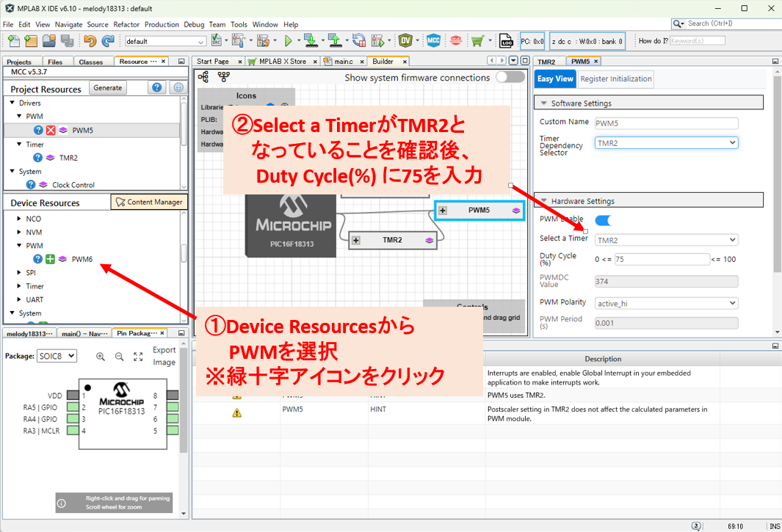The image size is (782, 532).
Task: Click the Undo arrow in the toolbar
Action: (x=90, y=41)
